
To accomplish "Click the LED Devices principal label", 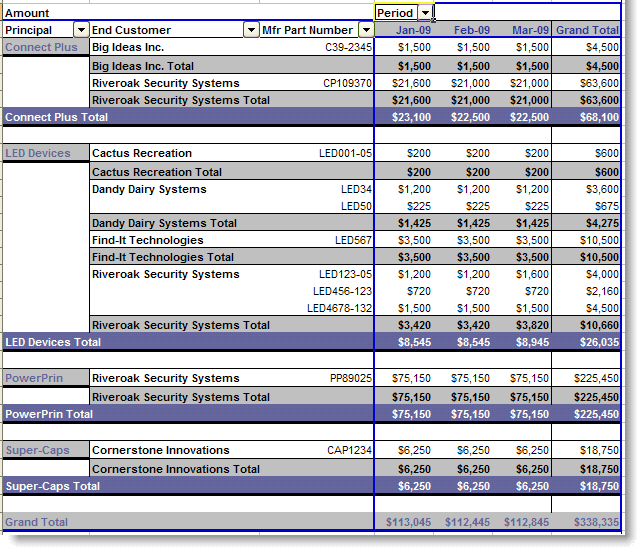I will (x=38, y=153).
